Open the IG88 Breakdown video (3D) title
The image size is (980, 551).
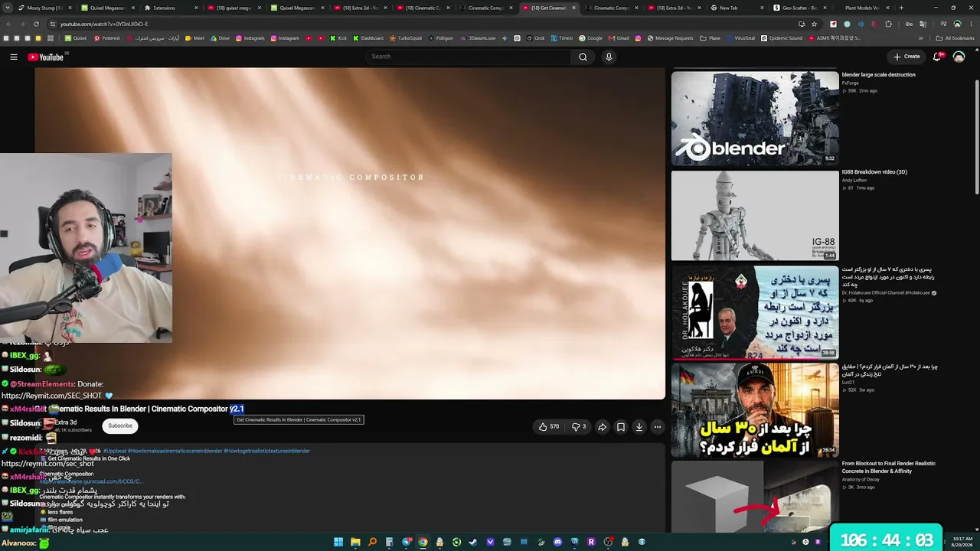(874, 172)
